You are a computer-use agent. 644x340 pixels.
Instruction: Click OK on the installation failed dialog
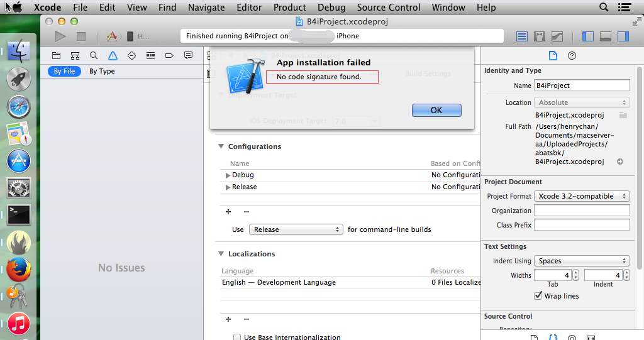point(436,110)
